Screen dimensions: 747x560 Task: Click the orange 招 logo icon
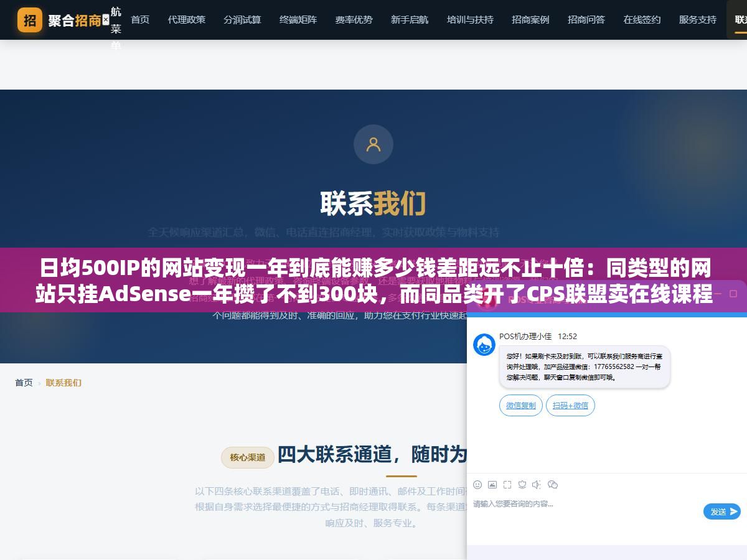coord(30,20)
